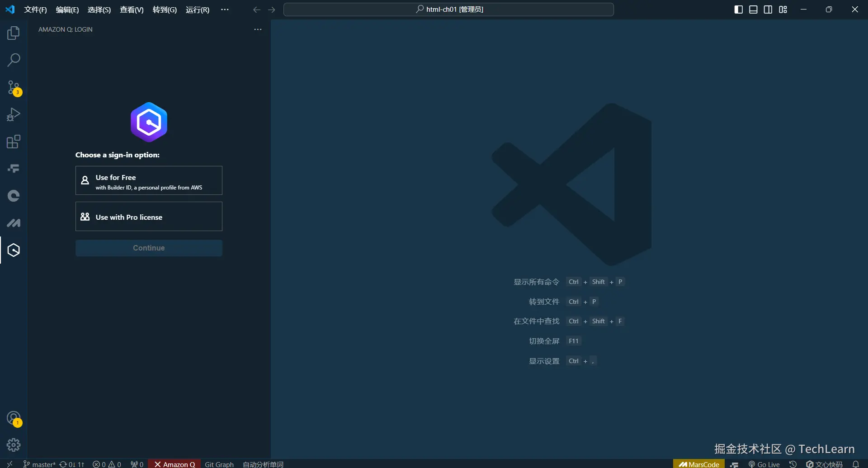Click the Continue button
Screen dimensions: 868x468
point(149,248)
